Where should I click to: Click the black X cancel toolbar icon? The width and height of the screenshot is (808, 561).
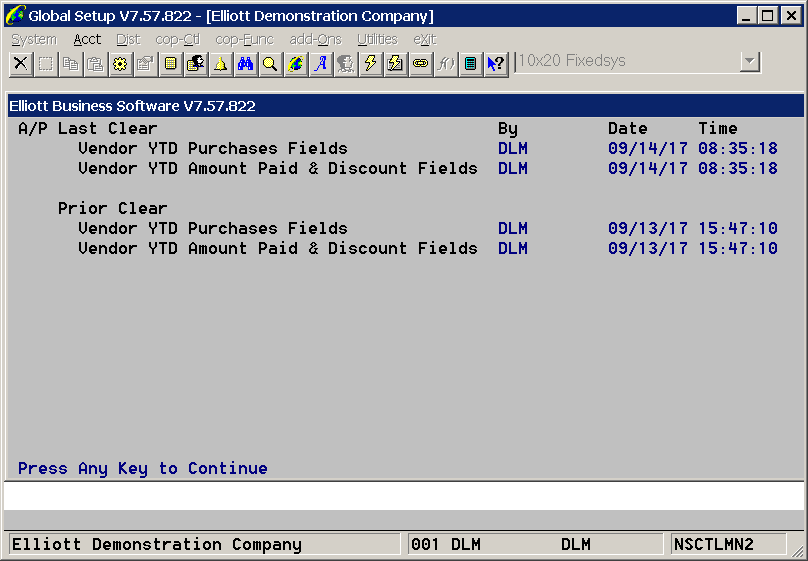pyautogui.click(x=21, y=64)
